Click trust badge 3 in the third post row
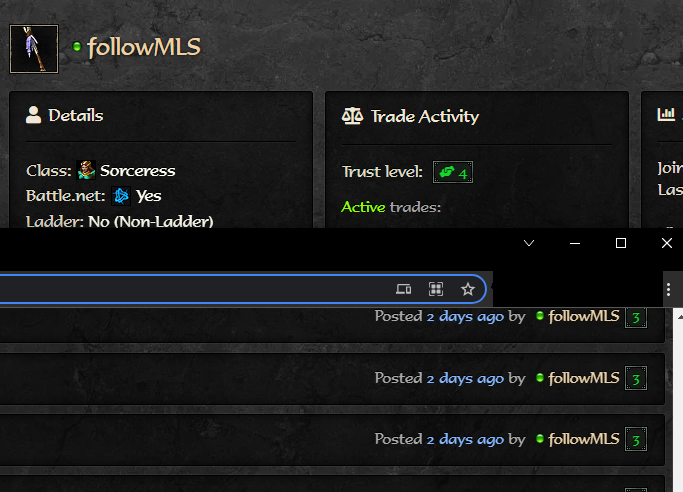This screenshot has width=683, height=492. pos(635,439)
